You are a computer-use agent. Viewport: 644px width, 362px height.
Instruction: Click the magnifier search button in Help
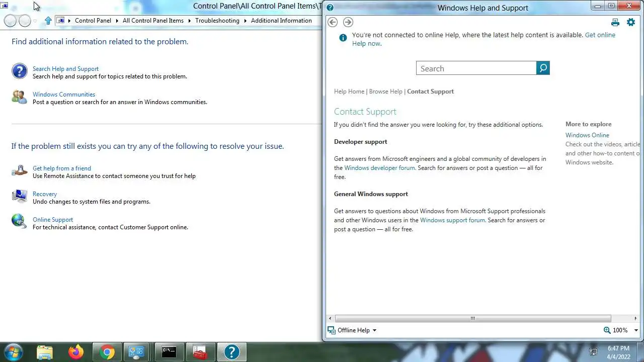point(543,68)
